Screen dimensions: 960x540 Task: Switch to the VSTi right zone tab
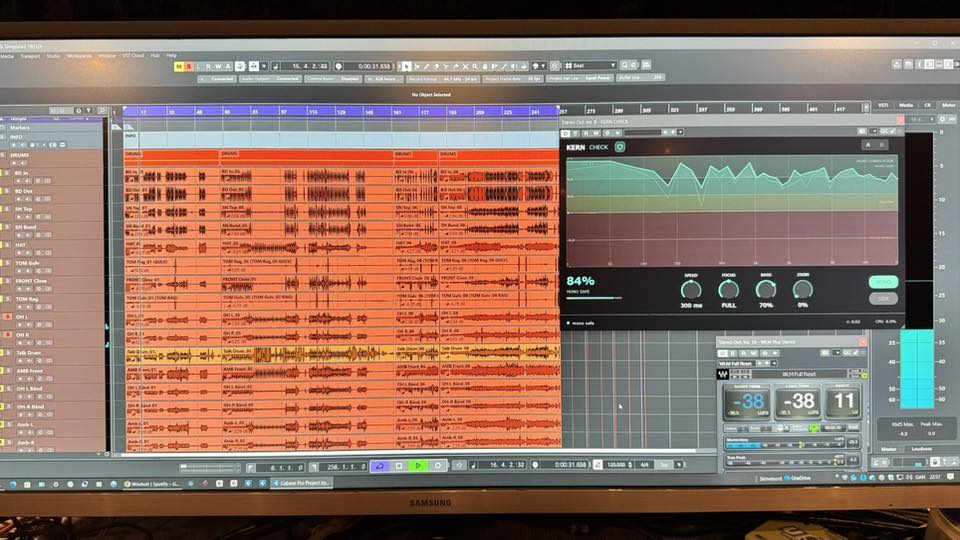[883, 106]
